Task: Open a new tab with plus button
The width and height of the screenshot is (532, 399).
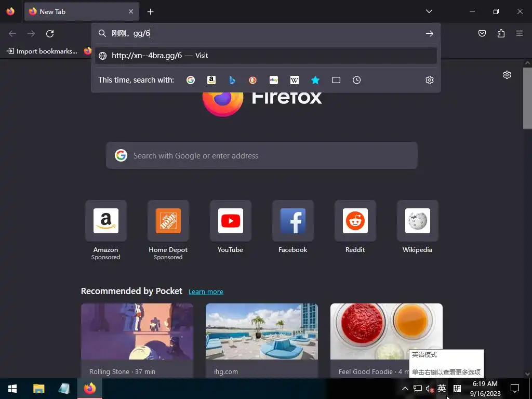Action: (150, 12)
